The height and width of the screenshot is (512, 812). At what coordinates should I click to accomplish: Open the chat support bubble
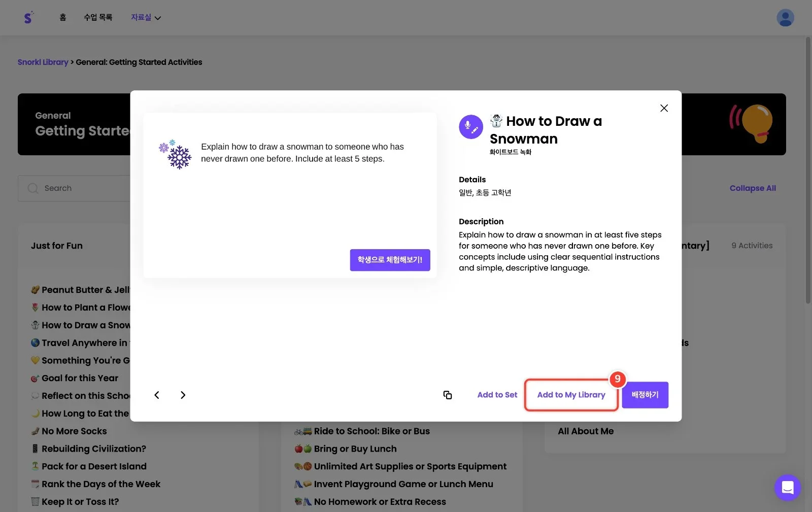[x=787, y=488]
